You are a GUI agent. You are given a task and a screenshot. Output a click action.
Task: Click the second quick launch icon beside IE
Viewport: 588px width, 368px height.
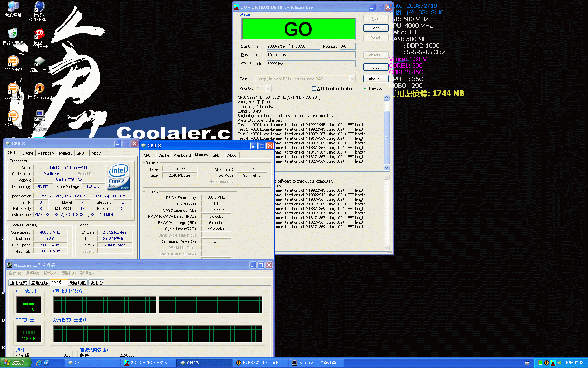click(47, 363)
